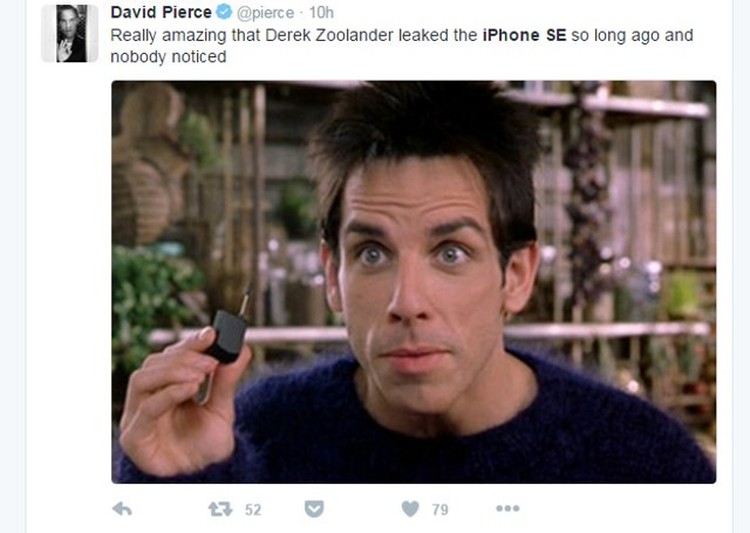Click the Pocket save icon
The height and width of the screenshot is (533, 750).
(314, 509)
